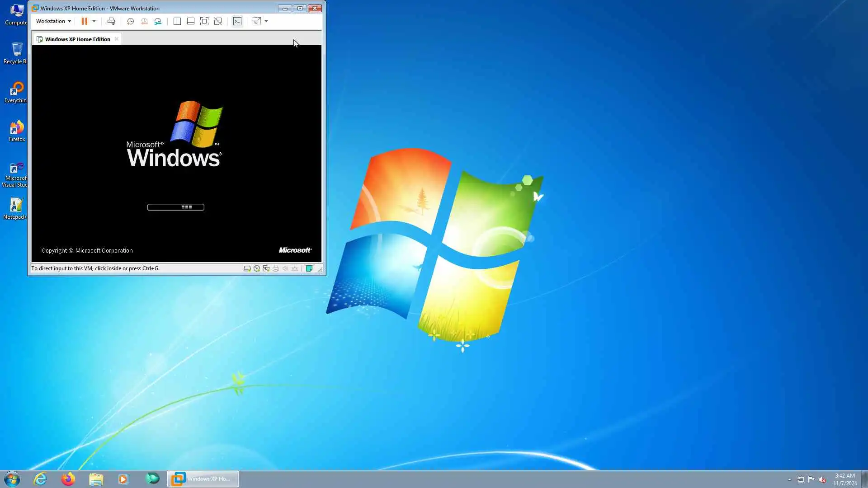Expand the stretch guest dropdown arrow

pyautogui.click(x=266, y=21)
